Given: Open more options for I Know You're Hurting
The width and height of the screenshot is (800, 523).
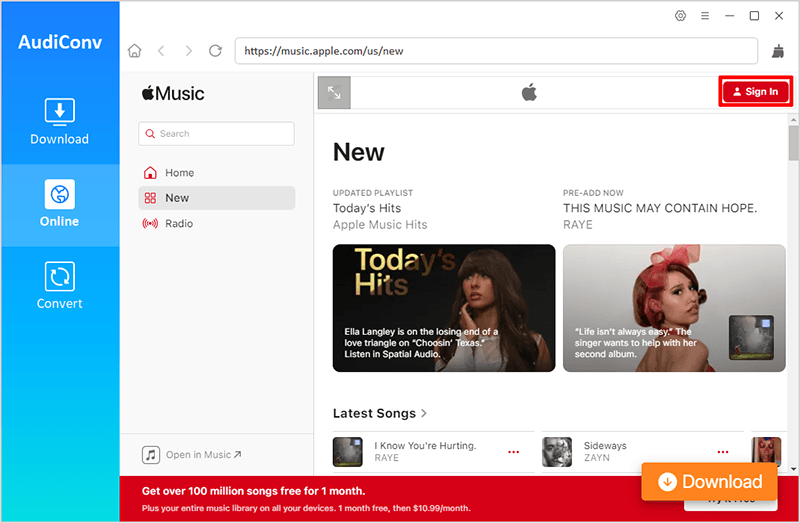Looking at the screenshot, I should click(x=514, y=452).
